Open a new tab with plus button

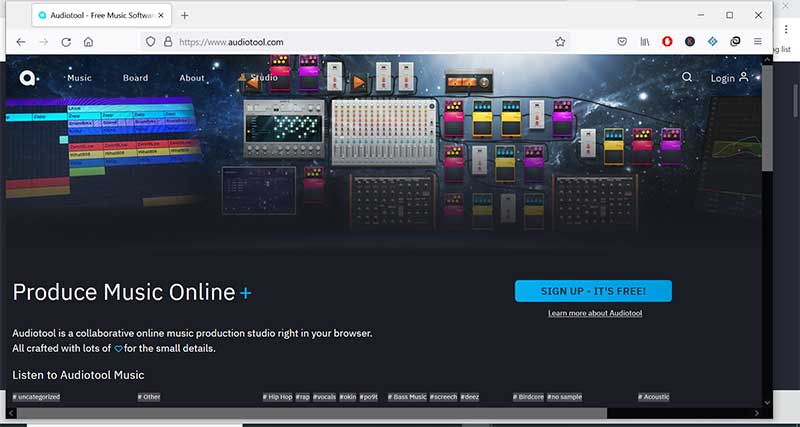[x=185, y=15]
